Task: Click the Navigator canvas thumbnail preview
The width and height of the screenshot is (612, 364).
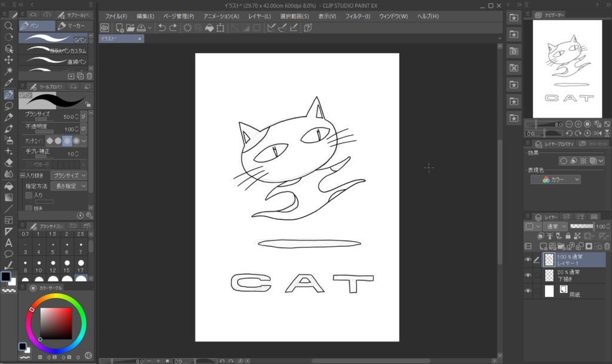Action: coord(567,68)
